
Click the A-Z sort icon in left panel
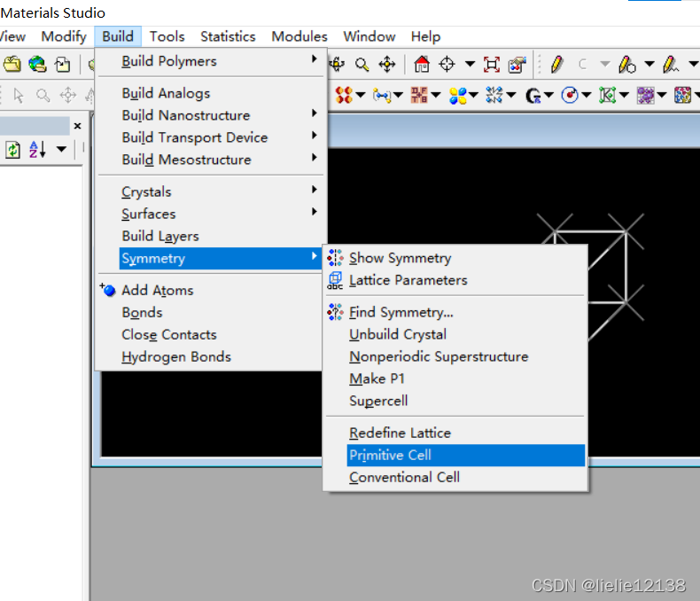pyautogui.click(x=37, y=149)
